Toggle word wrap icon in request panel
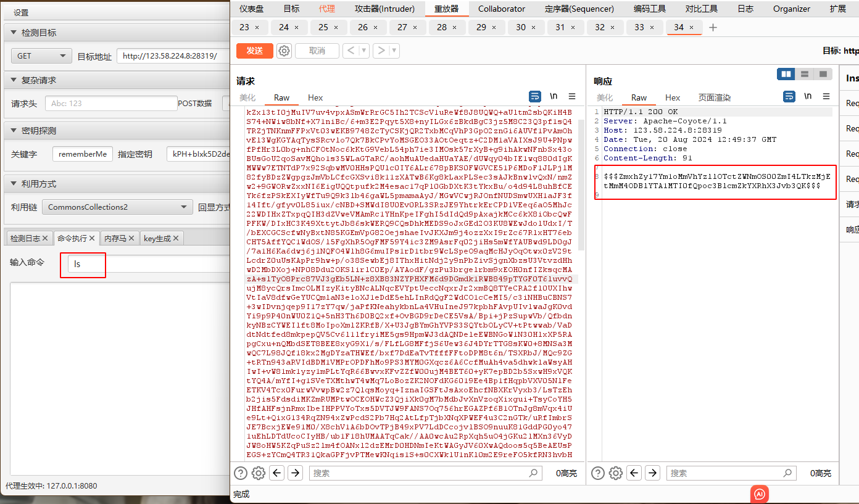859x504 pixels. click(x=535, y=97)
